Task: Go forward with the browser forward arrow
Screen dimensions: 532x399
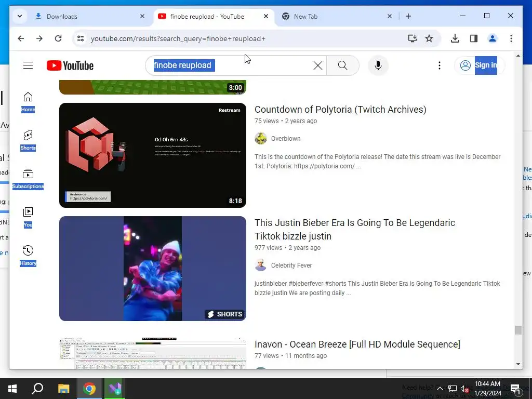Action: coord(39,38)
